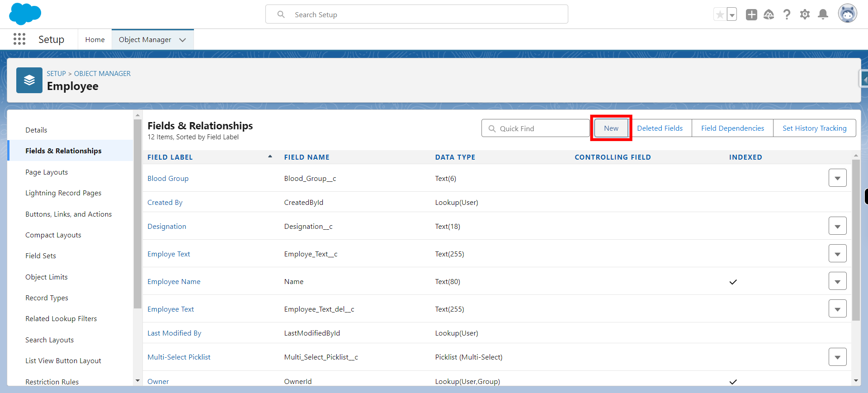This screenshot has width=868, height=393.
Task: Click the New field button
Action: click(x=611, y=128)
